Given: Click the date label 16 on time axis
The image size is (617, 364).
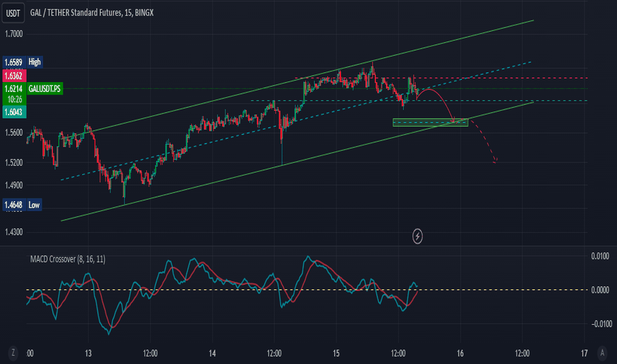Looking at the screenshot, I should pyautogui.click(x=460, y=353).
